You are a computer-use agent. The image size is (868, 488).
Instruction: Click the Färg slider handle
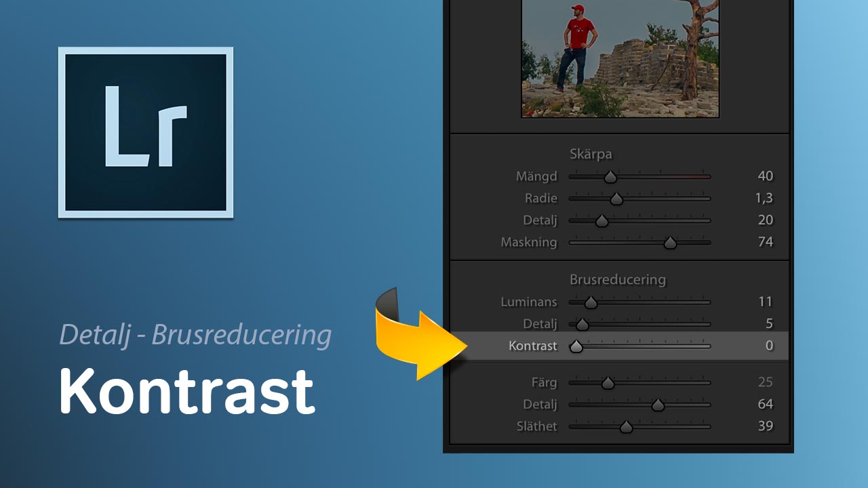click(x=608, y=384)
